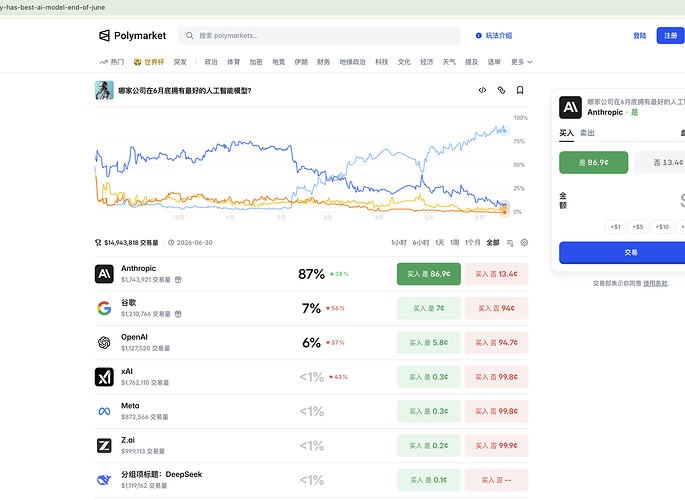This screenshot has height=500, width=685.
Task: Click 买入 否 13.4¢ for Anthropic
Action: (x=496, y=274)
